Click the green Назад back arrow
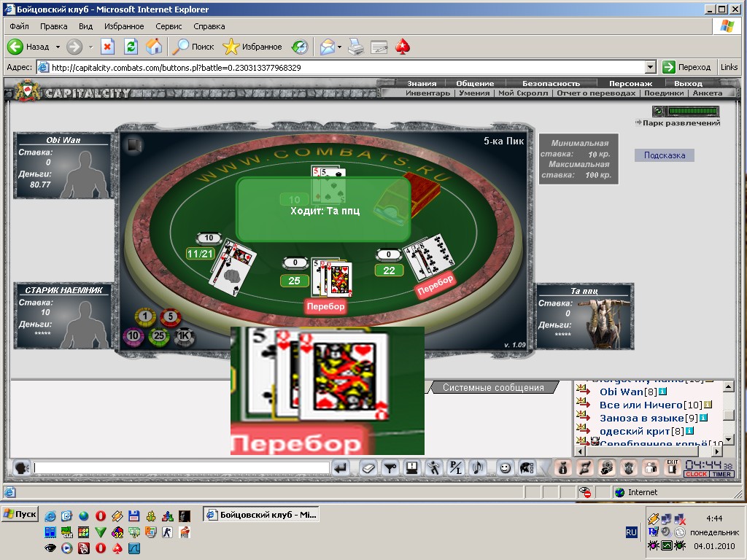The height and width of the screenshot is (560, 747). 15,47
